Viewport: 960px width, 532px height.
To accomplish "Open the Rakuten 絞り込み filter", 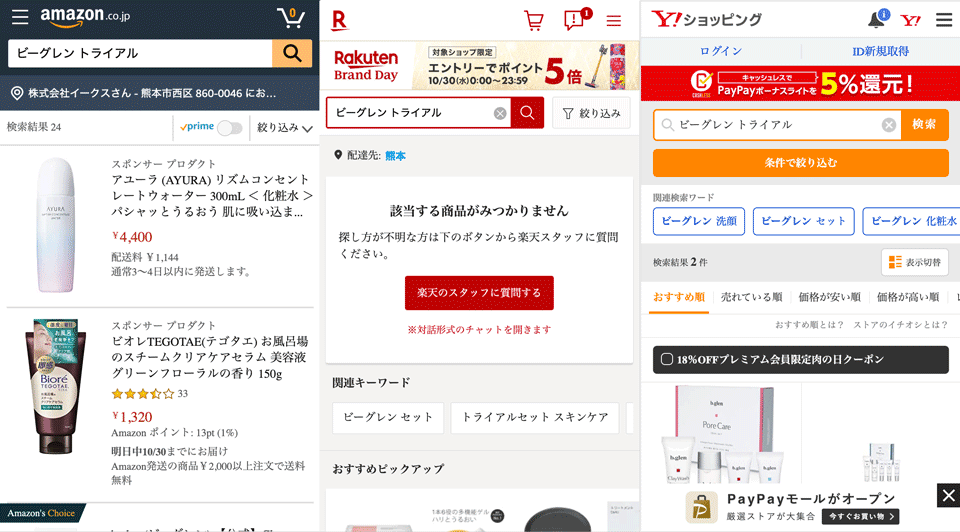I will tap(591, 113).
